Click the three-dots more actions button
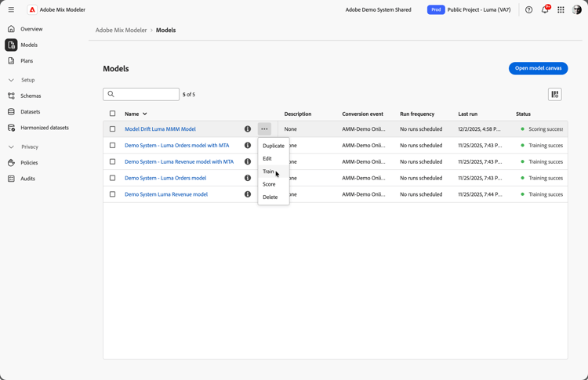Viewport: 588px width, 380px height. 264,129
